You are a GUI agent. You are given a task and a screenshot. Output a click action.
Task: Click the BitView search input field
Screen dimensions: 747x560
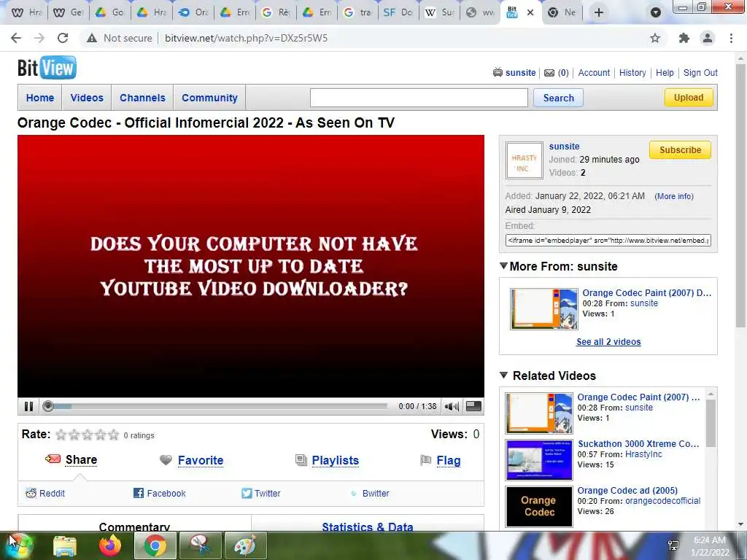click(x=419, y=98)
